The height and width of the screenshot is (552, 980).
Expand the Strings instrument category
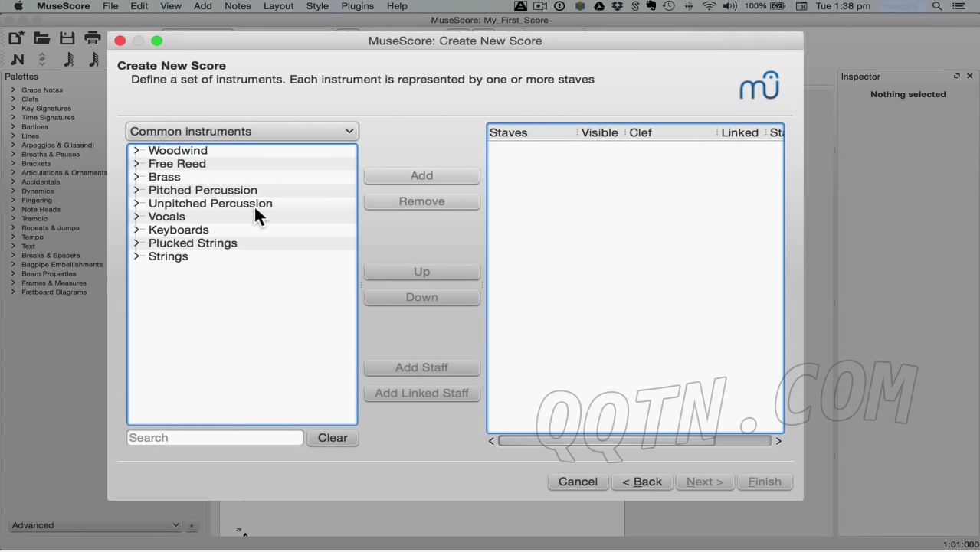[136, 256]
